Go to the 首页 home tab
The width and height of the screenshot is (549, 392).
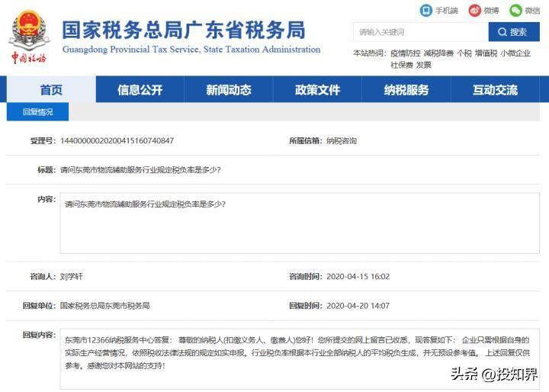click(51, 89)
